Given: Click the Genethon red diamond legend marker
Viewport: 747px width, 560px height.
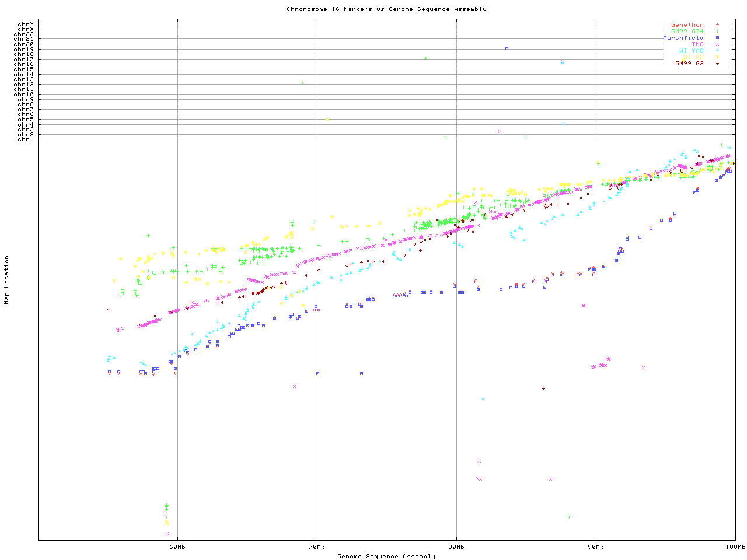Looking at the screenshot, I should [717, 25].
